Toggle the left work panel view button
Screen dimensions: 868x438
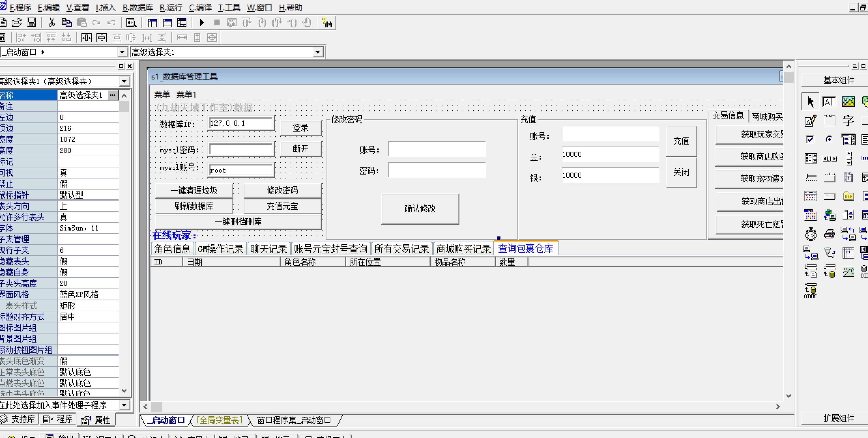pyautogui.click(x=152, y=22)
